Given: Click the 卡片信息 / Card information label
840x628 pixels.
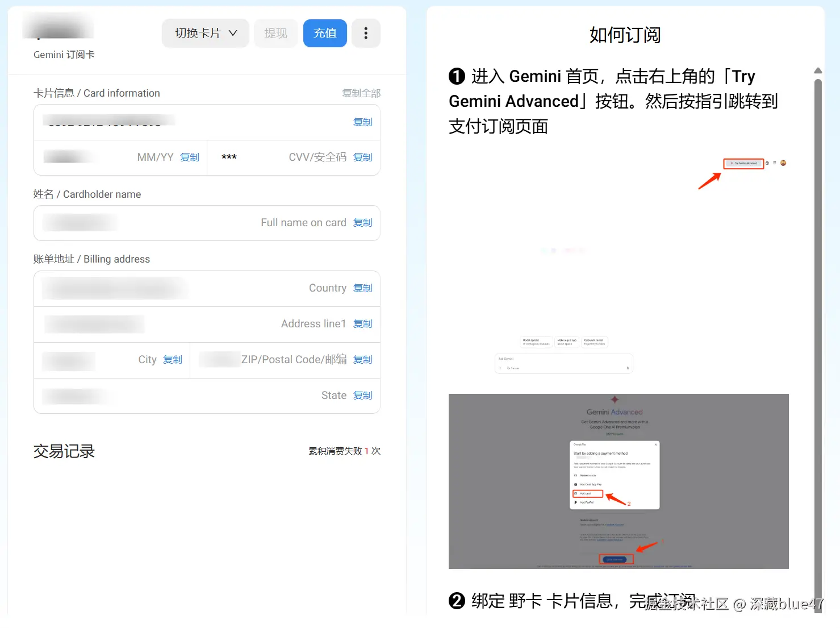Looking at the screenshot, I should pyautogui.click(x=97, y=93).
